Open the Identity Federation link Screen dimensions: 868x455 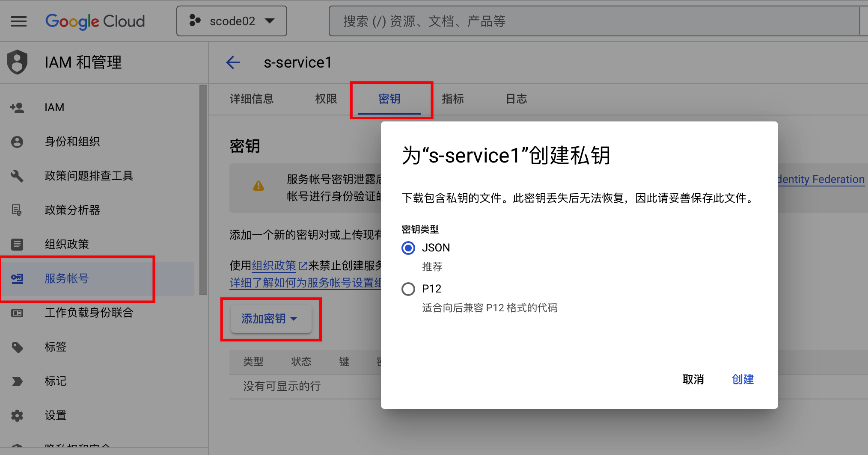(x=821, y=179)
